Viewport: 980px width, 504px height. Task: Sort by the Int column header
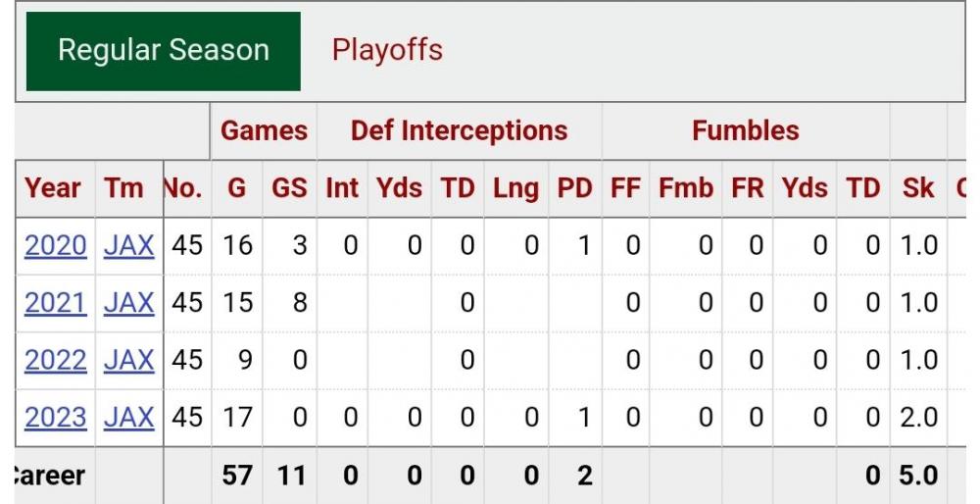(342, 187)
